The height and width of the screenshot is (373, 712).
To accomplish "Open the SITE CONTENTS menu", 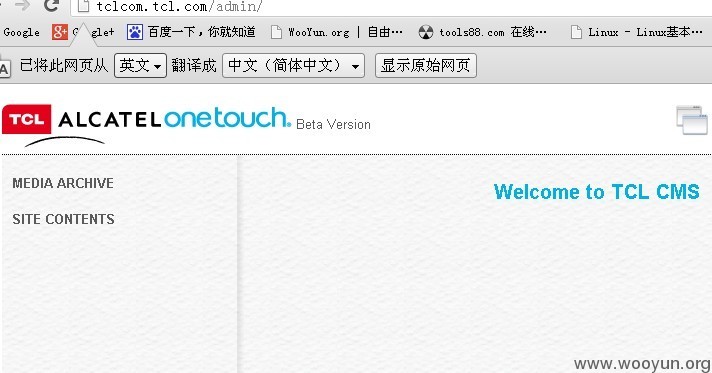I will click(64, 219).
